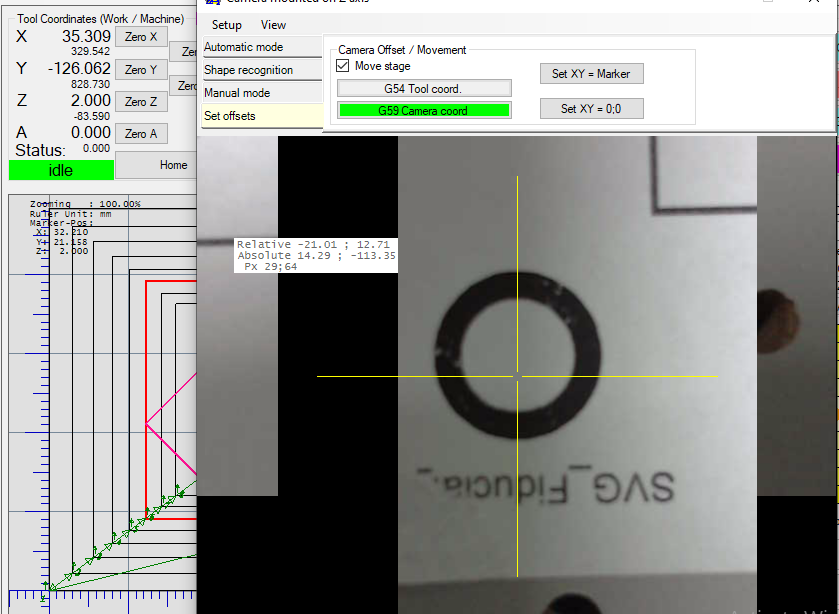
Task: Click Set XY = Marker
Action: pyautogui.click(x=591, y=74)
